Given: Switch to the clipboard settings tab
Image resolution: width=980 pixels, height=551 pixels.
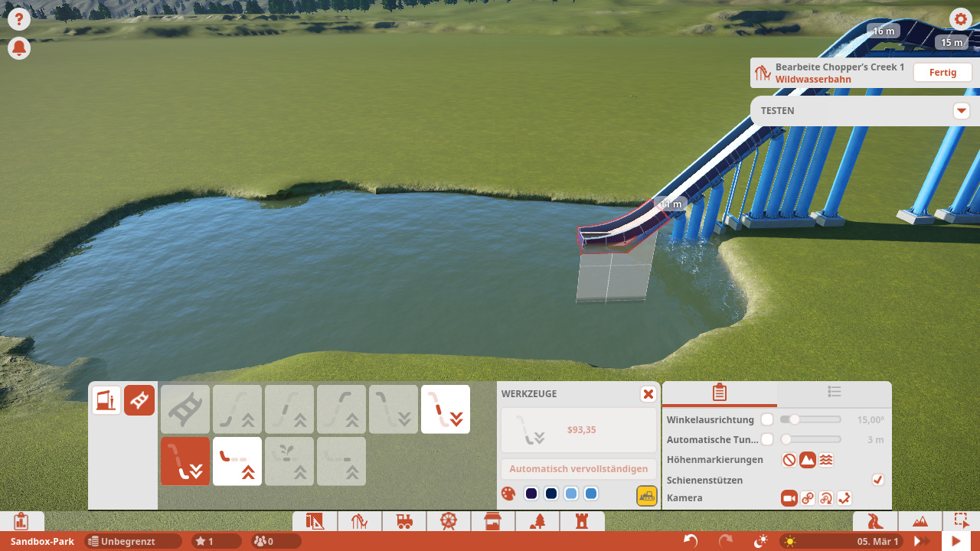Looking at the screenshot, I should click(720, 393).
